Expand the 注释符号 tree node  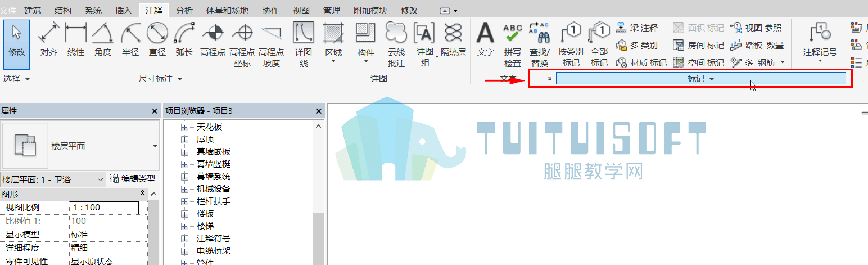click(x=184, y=239)
